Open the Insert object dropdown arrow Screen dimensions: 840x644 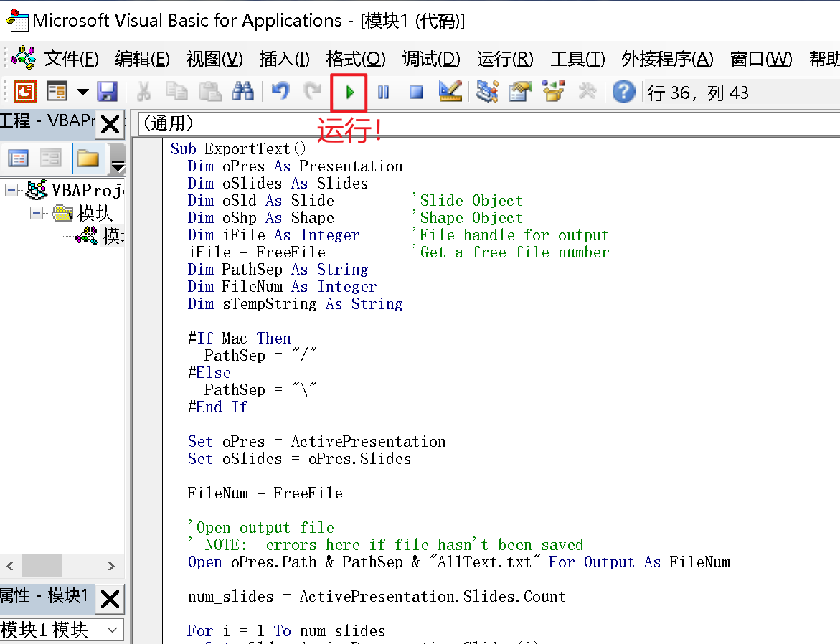[82, 92]
